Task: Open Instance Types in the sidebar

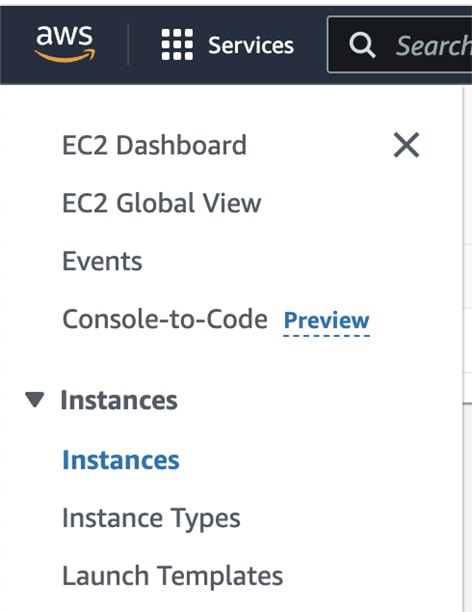Action: click(151, 518)
